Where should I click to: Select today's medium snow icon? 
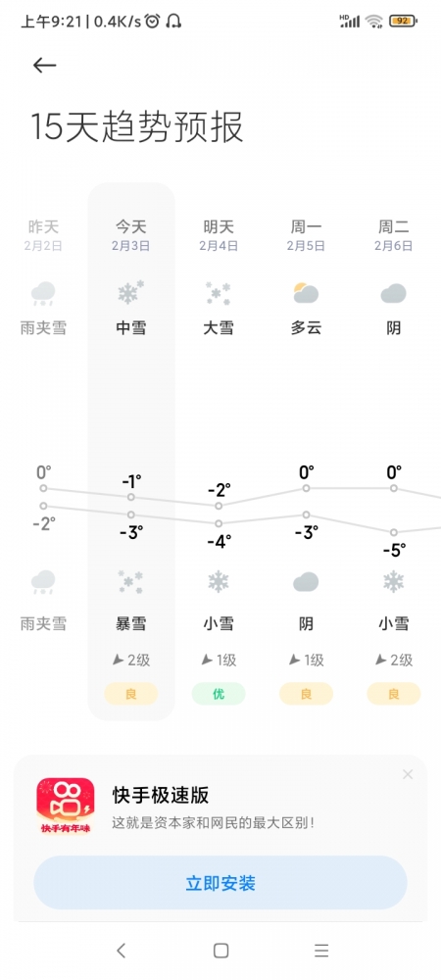tap(130, 292)
